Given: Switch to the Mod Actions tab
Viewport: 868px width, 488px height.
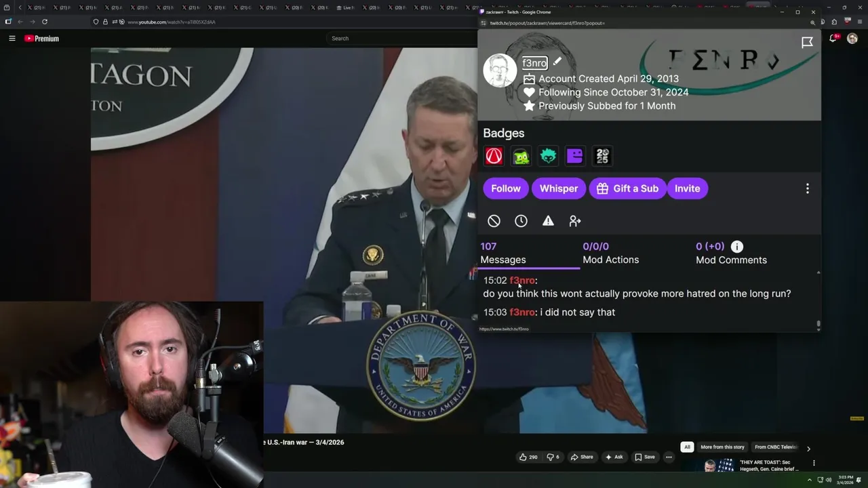Looking at the screenshot, I should (610, 253).
